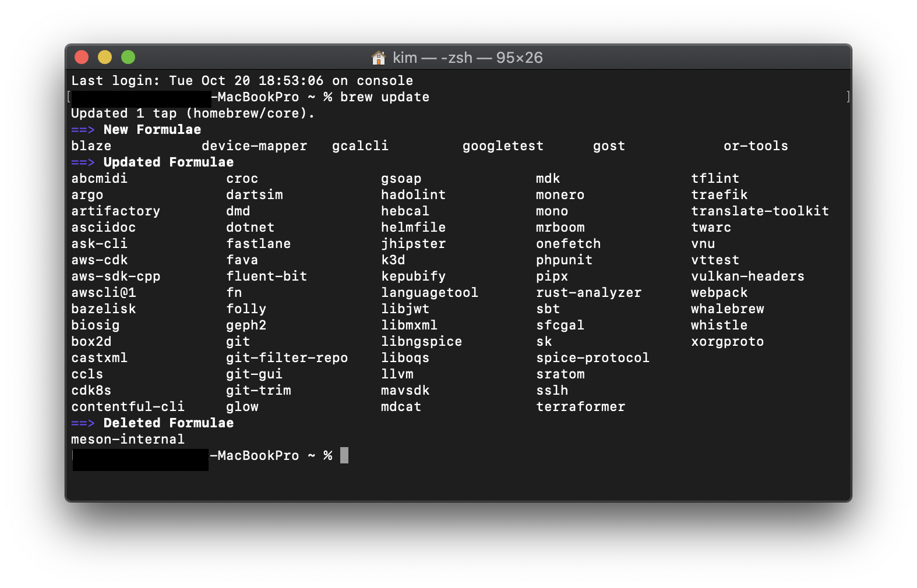
Task: Click the 'tflint' formula entry
Action: coord(715,179)
